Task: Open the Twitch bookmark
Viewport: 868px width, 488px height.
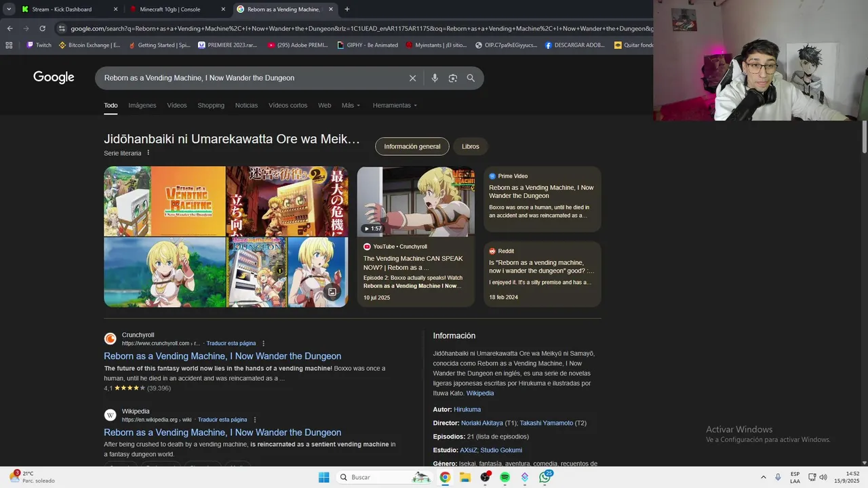Action: (39, 45)
